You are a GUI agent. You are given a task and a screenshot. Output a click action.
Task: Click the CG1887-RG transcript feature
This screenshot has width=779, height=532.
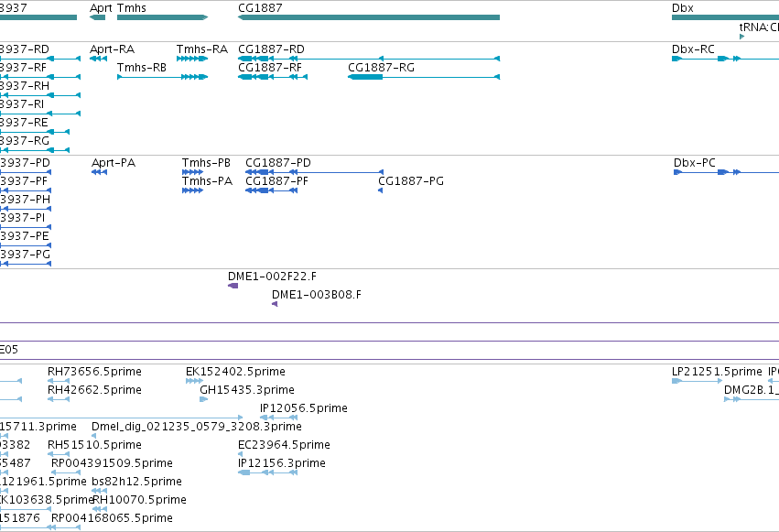coord(424,77)
